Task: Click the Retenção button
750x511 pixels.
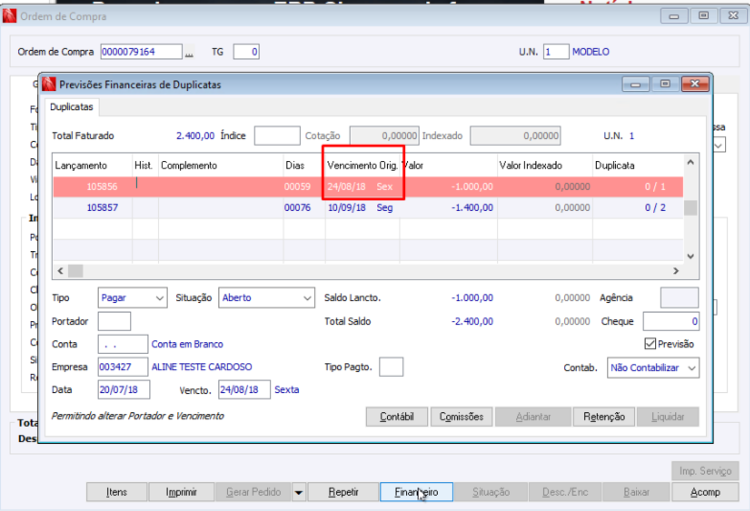Action: click(604, 417)
